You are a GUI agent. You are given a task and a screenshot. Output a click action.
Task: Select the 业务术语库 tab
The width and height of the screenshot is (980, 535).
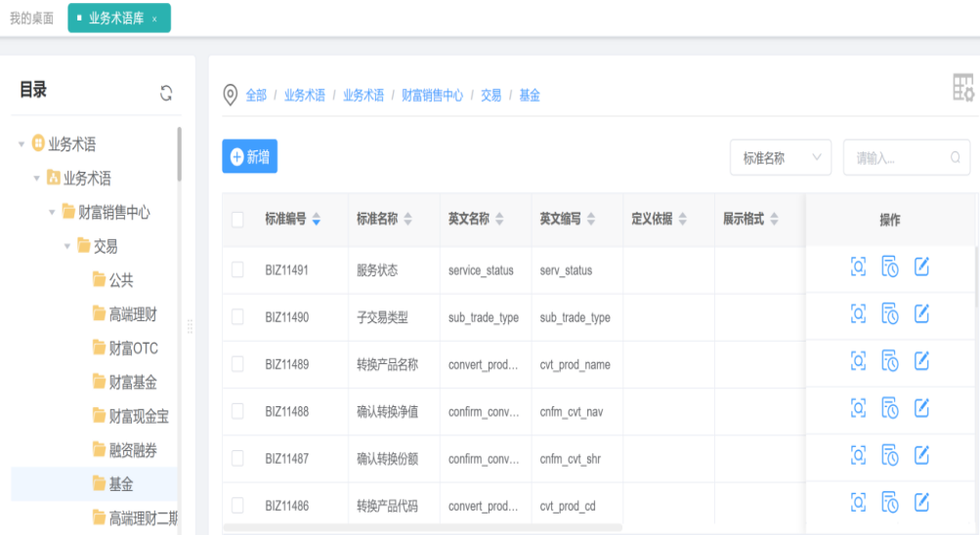pyautogui.click(x=115, y=19)
